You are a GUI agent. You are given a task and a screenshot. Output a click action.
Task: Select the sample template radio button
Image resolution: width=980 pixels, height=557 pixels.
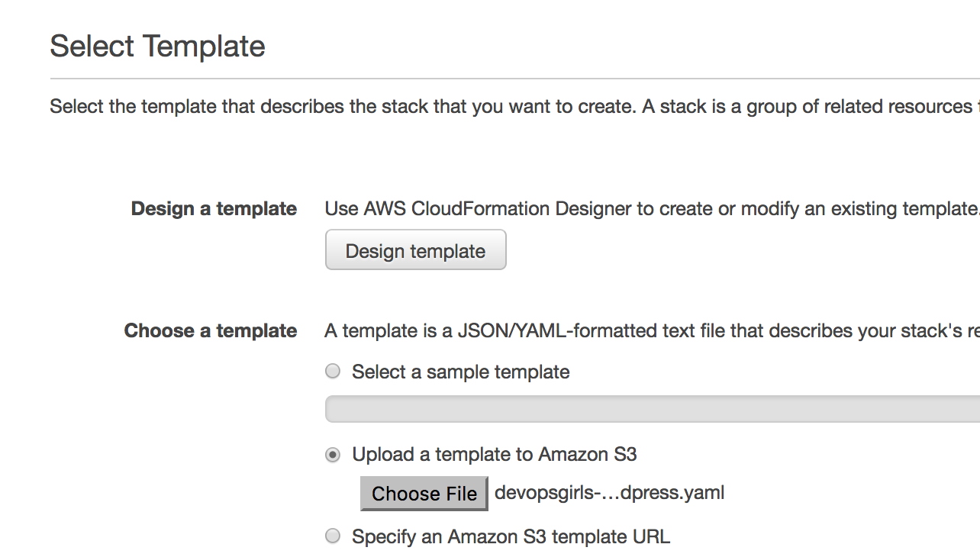tap(333, 372)
